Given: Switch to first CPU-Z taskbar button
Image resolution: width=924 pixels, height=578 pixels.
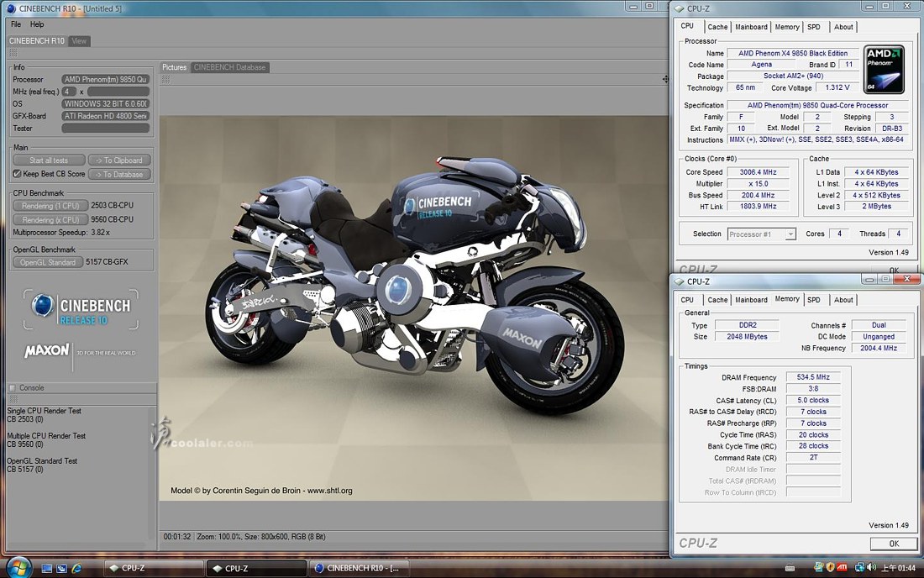Looking at the screenshot, I should click(153, 569).
